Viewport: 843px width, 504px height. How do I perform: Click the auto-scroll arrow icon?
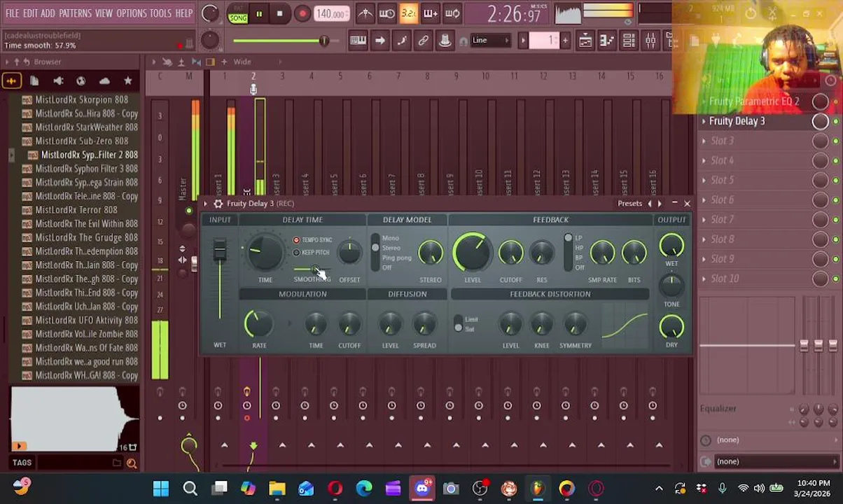(379, 41)
